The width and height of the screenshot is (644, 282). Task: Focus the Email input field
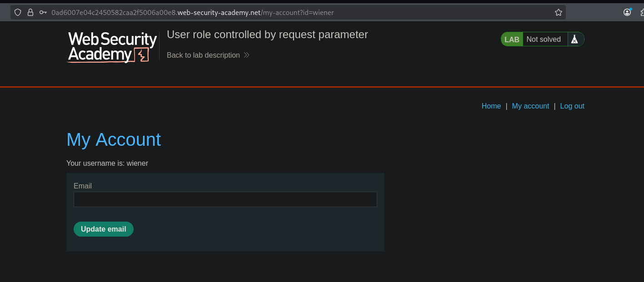point(225,199)
